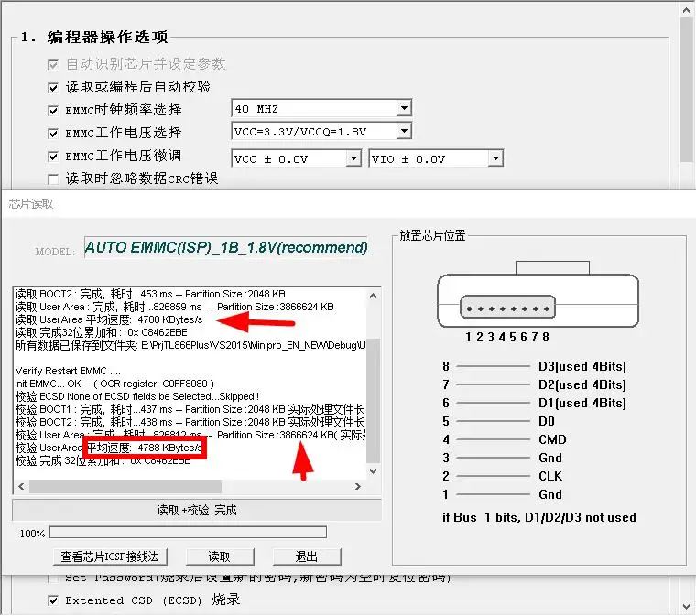Click pin label D3(used 4Bits)
696x616 pixels.
point(582,367)
